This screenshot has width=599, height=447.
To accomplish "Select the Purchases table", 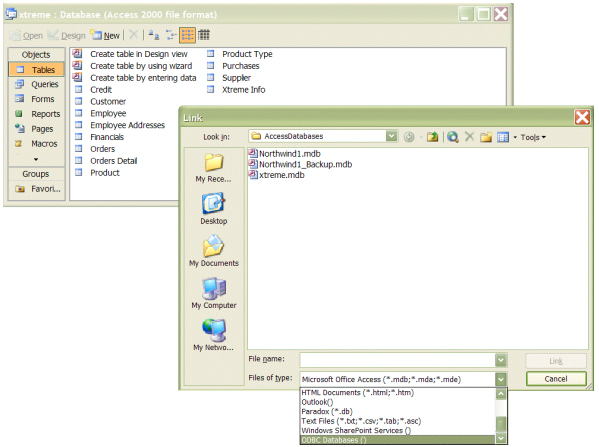I will click(233, 66).
